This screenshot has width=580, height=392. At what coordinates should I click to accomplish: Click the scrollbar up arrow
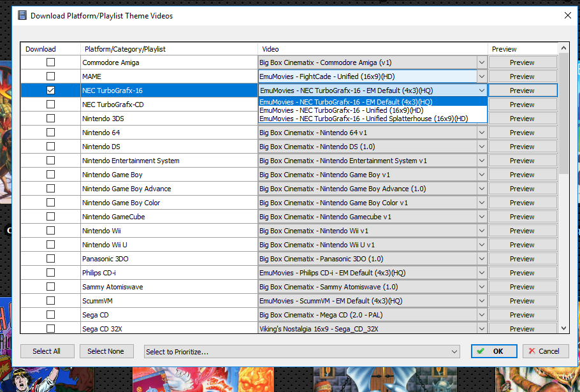pos(563,48)
